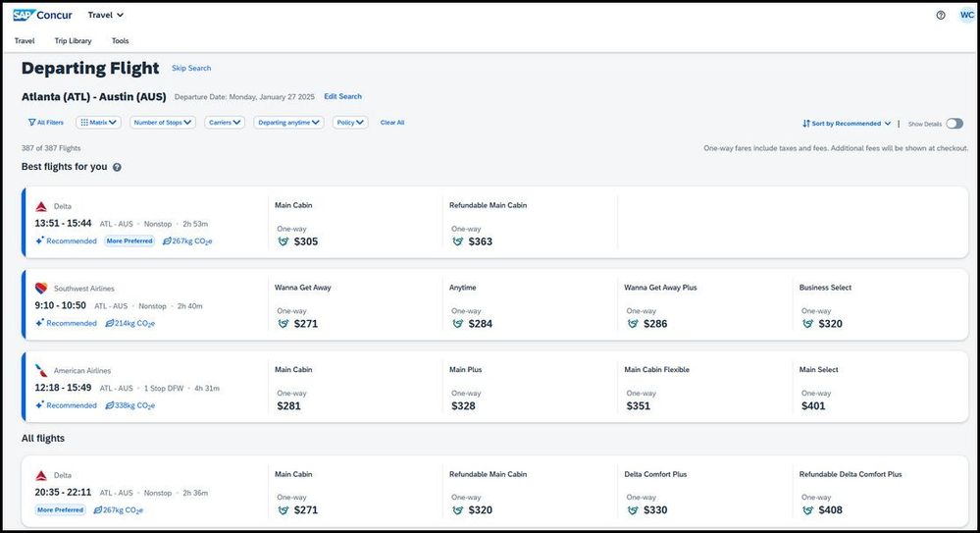Click the 1 Stop DFW label
Viewport: 980px width, 533px height.
tap(164, 388)
